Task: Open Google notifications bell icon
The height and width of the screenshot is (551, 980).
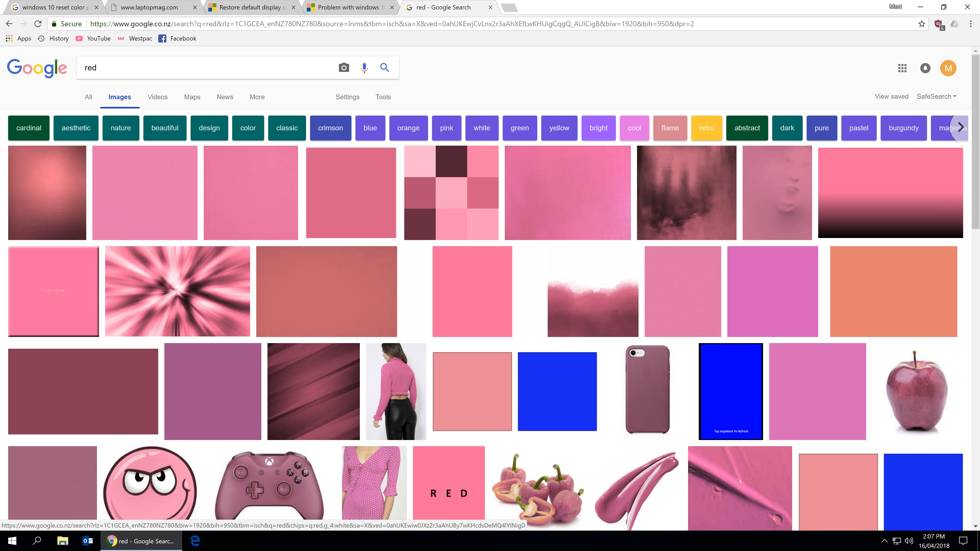Action: (x=925, y=68)
